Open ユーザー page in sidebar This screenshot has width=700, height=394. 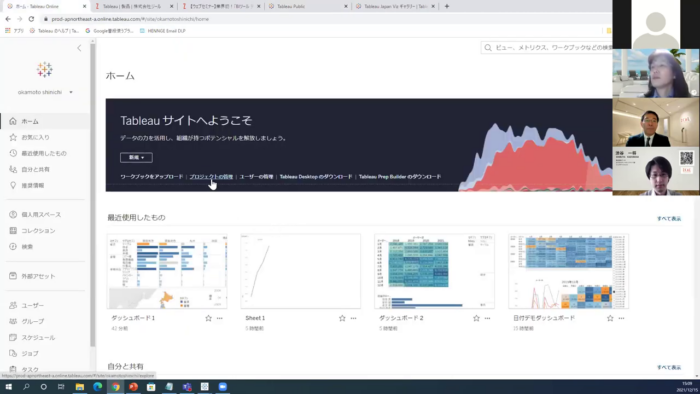click(x=45, y=305)
